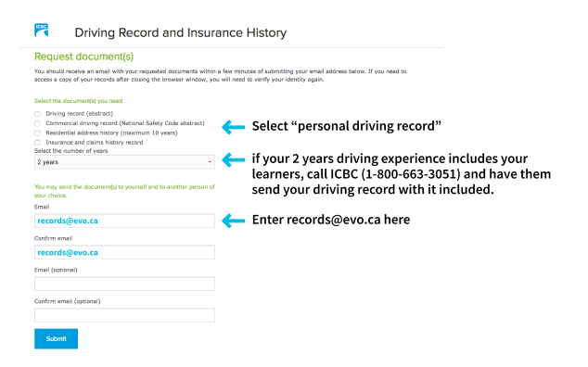
Task: Click the Request document(s) heading
Action: pyautogui.click(x=84, y=57)
